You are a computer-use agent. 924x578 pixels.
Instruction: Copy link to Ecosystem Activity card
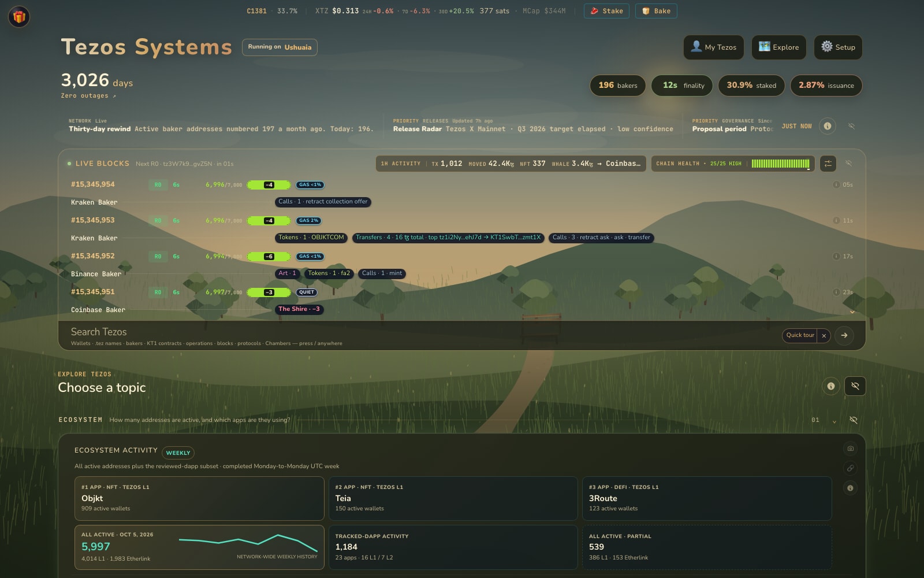tap(850, 468)
